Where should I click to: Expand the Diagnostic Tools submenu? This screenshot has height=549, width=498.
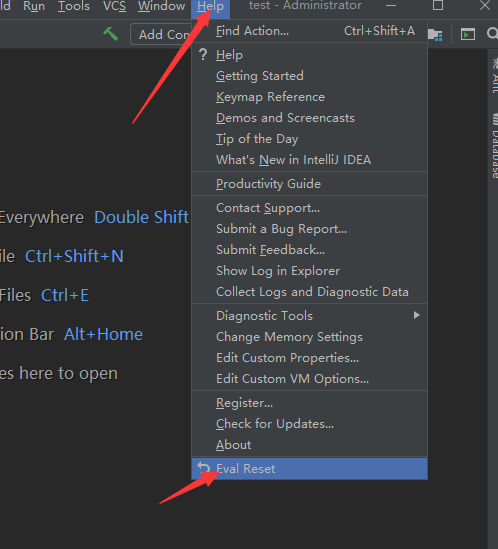click(x=310, y=315)
